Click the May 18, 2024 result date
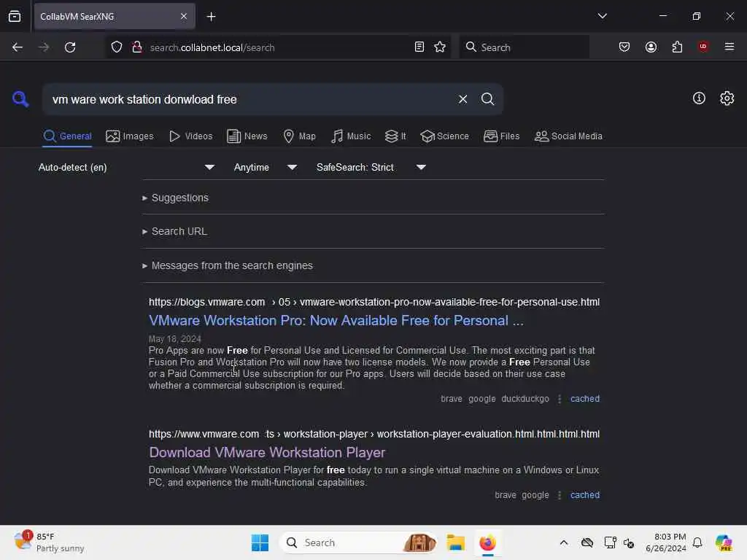Screen dimensions: 747x560 coord(174,338)
